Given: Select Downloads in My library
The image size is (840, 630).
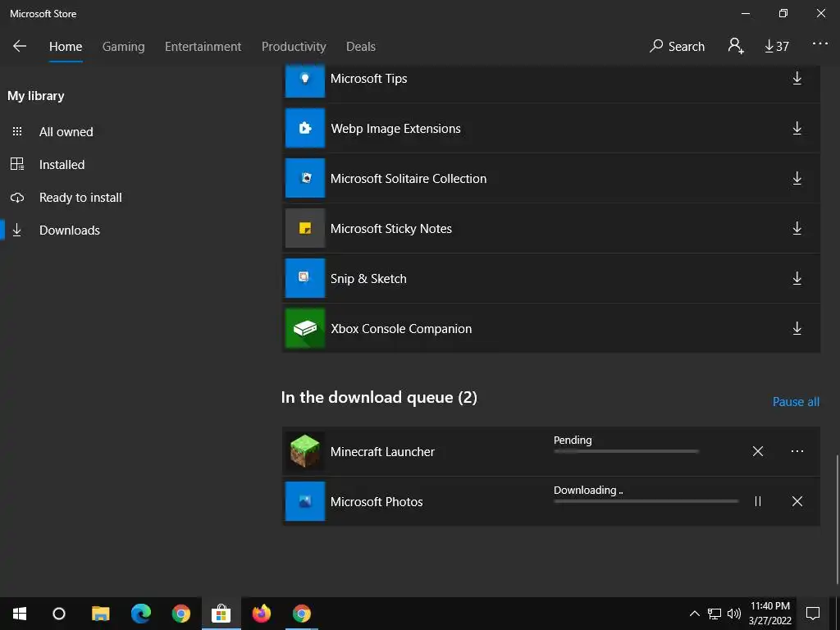Looking at the screenshot, I should coord(70,230).
